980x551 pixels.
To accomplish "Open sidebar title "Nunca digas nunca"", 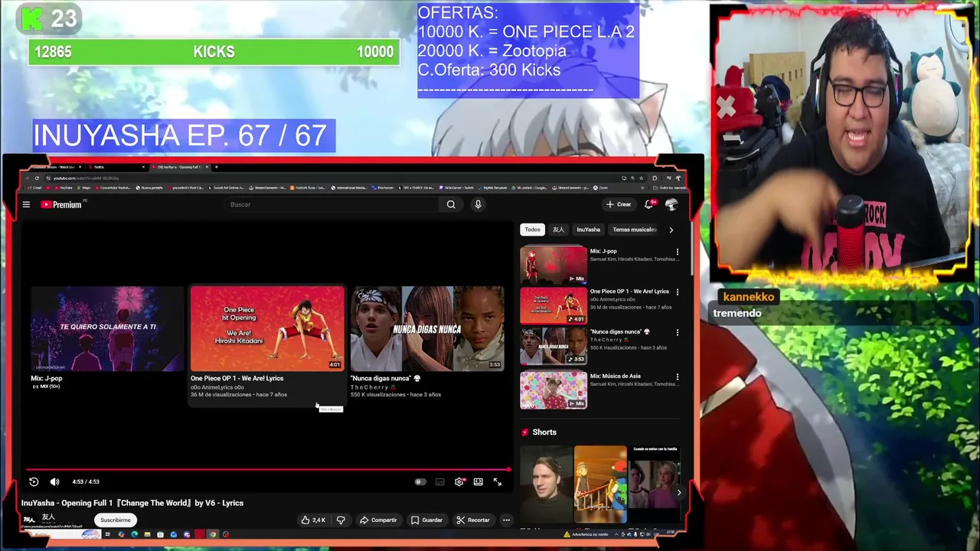I will [619, 332].
